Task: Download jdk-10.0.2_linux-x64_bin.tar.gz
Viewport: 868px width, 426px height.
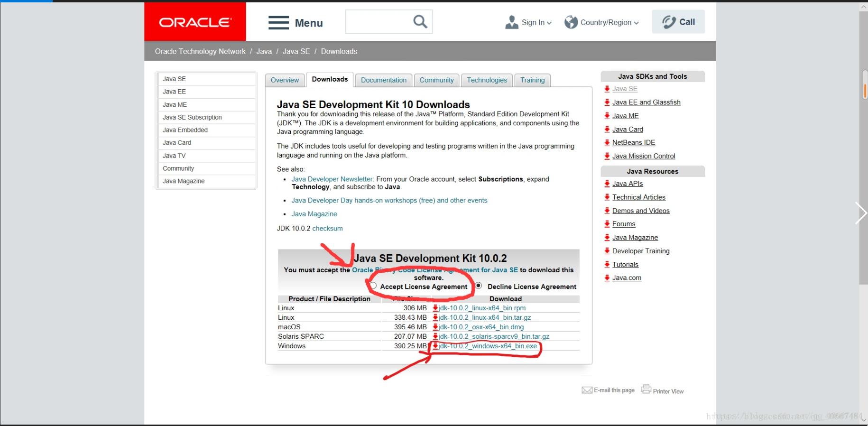Action: tap(485, 317)
